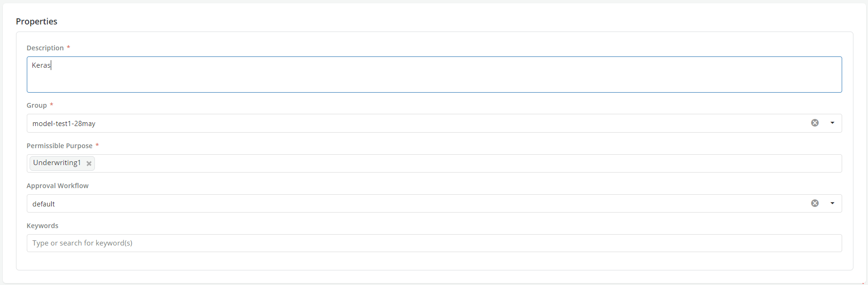Clear the Approval Workflow selection
The image size is (868, 285).
815,203
